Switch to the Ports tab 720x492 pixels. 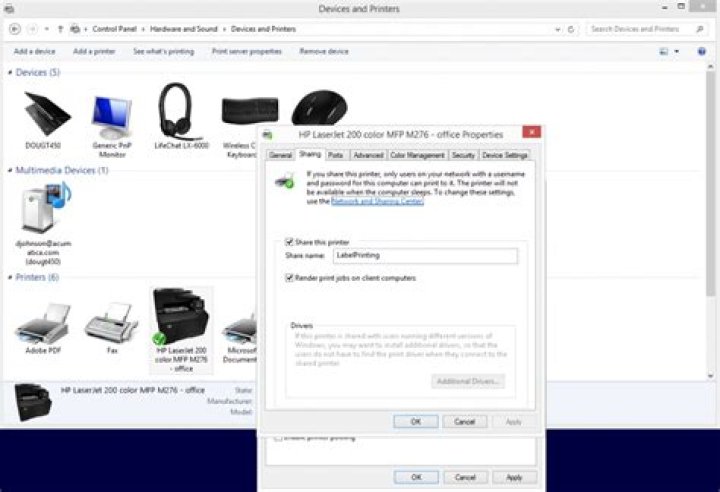click(336, 155)
